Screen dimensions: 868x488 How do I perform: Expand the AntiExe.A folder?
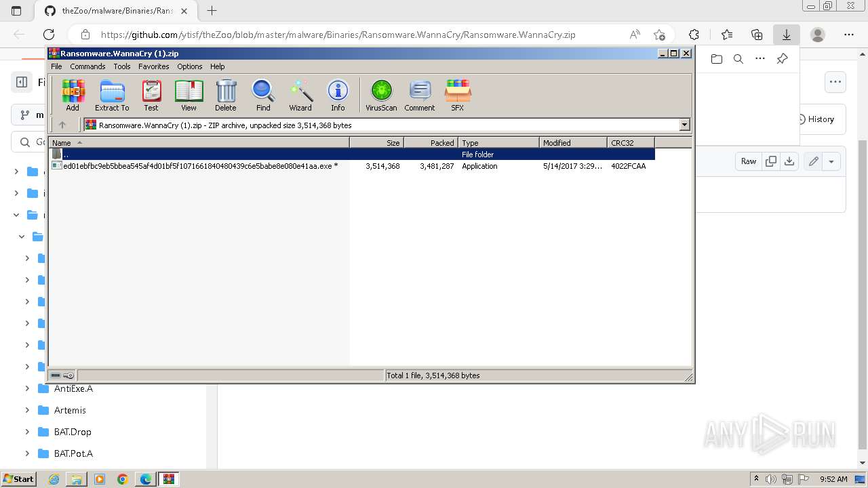27,388
